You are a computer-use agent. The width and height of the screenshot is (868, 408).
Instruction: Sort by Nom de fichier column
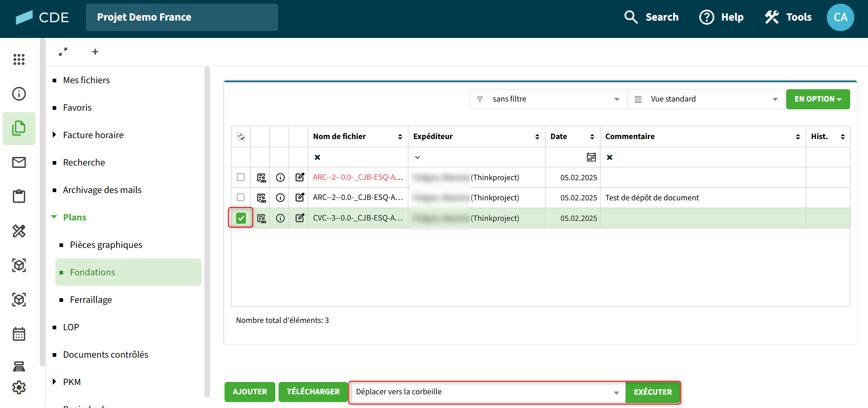[400, 137]
